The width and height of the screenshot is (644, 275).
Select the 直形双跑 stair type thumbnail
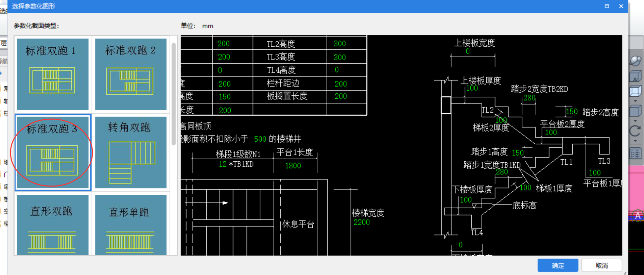[53, 225]
